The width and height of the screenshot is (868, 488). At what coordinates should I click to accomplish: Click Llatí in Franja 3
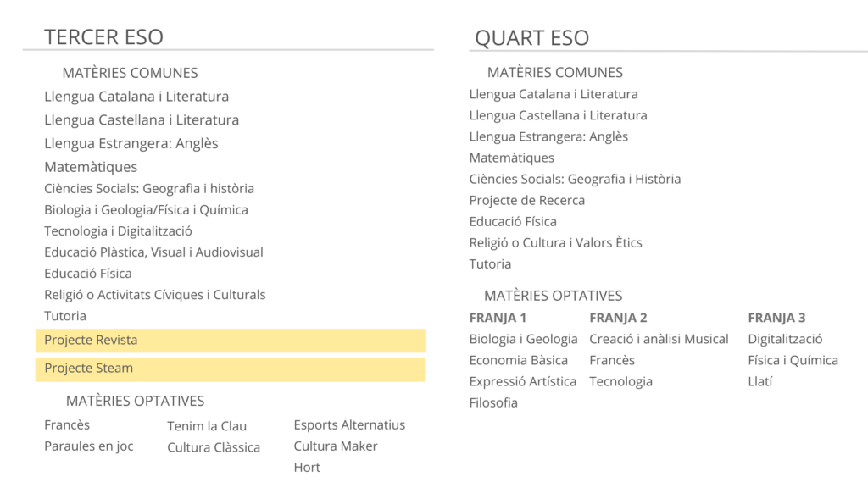point(760,381)
